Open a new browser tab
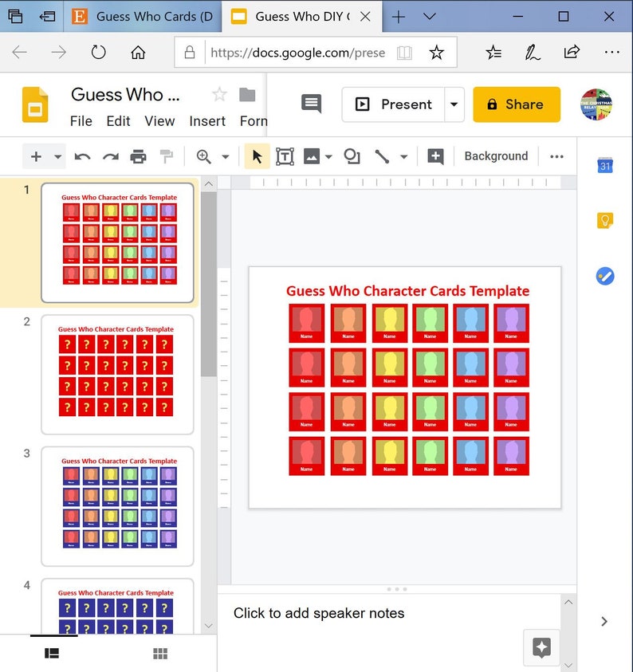Screen dimensions: 633x672 pos(398,17)
